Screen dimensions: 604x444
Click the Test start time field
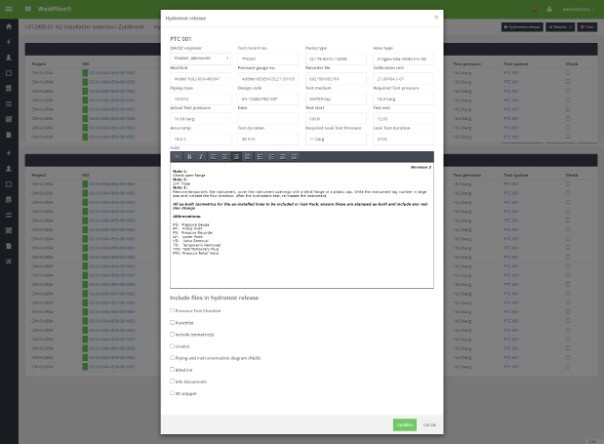click(x=336, y=119)
